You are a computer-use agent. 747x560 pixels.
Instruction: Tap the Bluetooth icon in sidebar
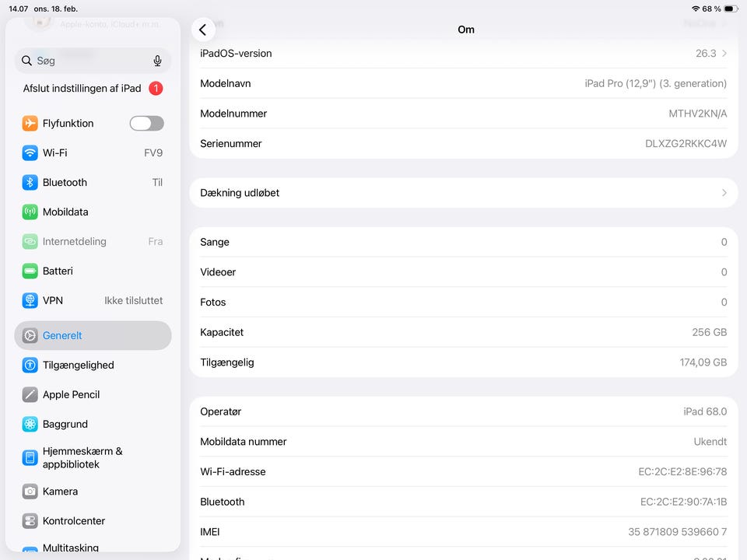pyautogui.click(x=30, y=182)
